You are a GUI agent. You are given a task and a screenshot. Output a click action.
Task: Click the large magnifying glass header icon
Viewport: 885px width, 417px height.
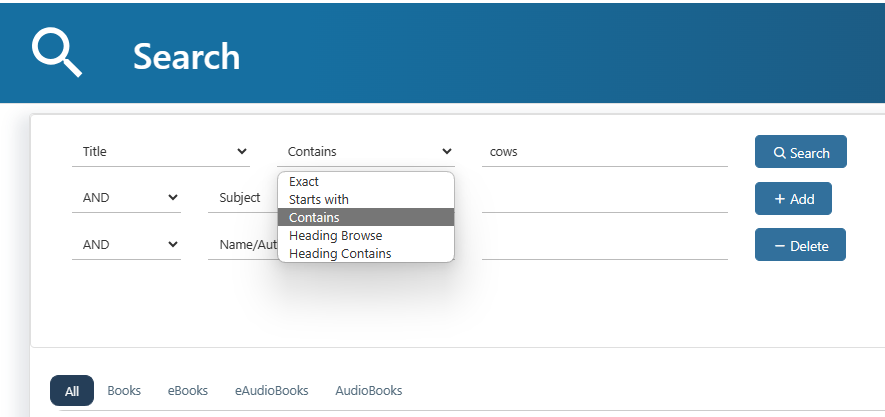56,53
